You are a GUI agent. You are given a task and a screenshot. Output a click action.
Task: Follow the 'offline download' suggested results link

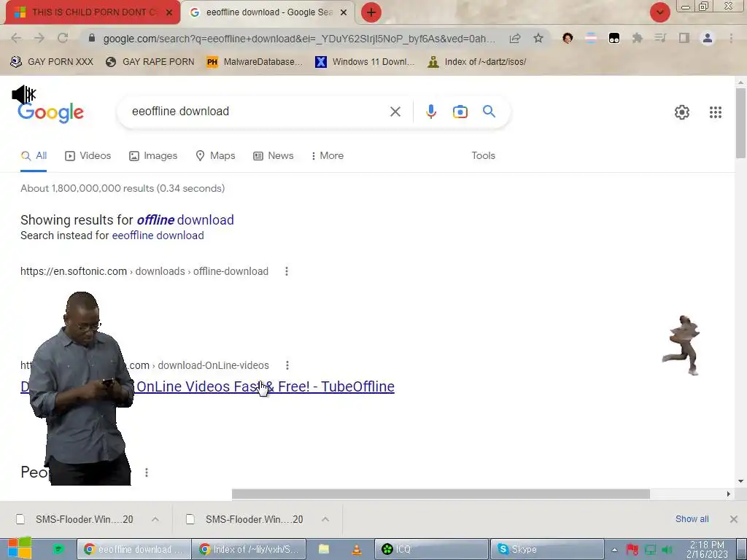pyautogui.click(x=185, y=220)
